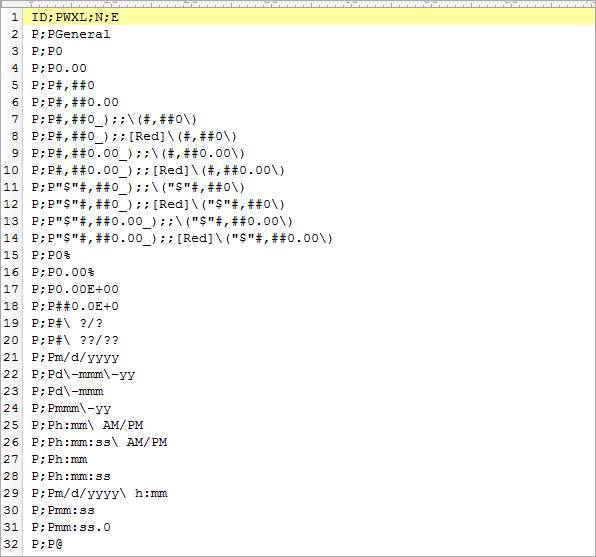Click line 26 text P;Ph:mm:ss\ AM/PM
This screenshot has height=557, width=596.
click(x=99, y=442)
